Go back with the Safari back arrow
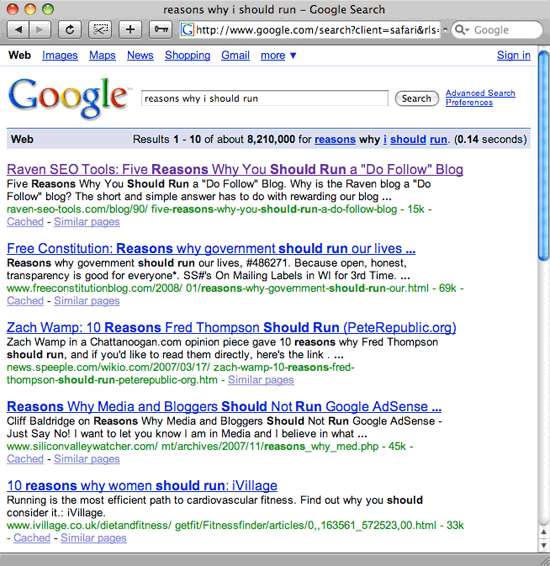This screenshot has height=566, width=550. click(x=18, y=30)
